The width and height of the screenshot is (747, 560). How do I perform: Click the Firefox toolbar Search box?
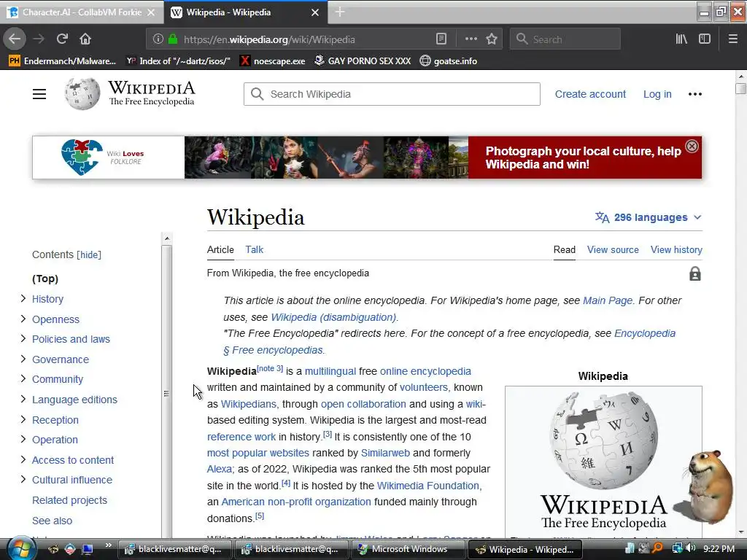point(565,39)
